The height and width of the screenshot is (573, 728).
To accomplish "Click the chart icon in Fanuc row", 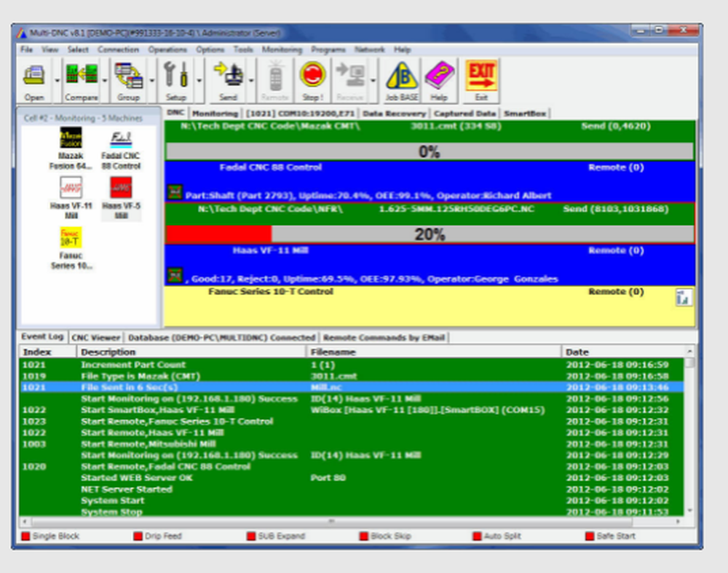I will coord(684,298).
